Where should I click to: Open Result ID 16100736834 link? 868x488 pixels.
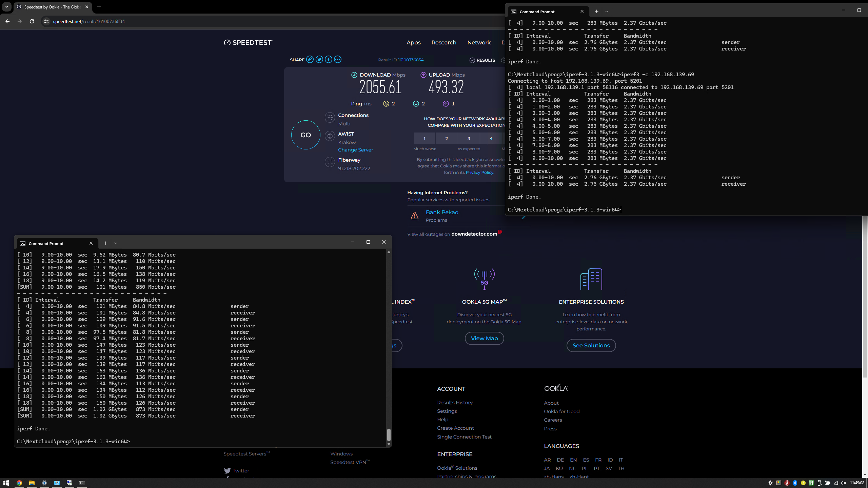411,60
